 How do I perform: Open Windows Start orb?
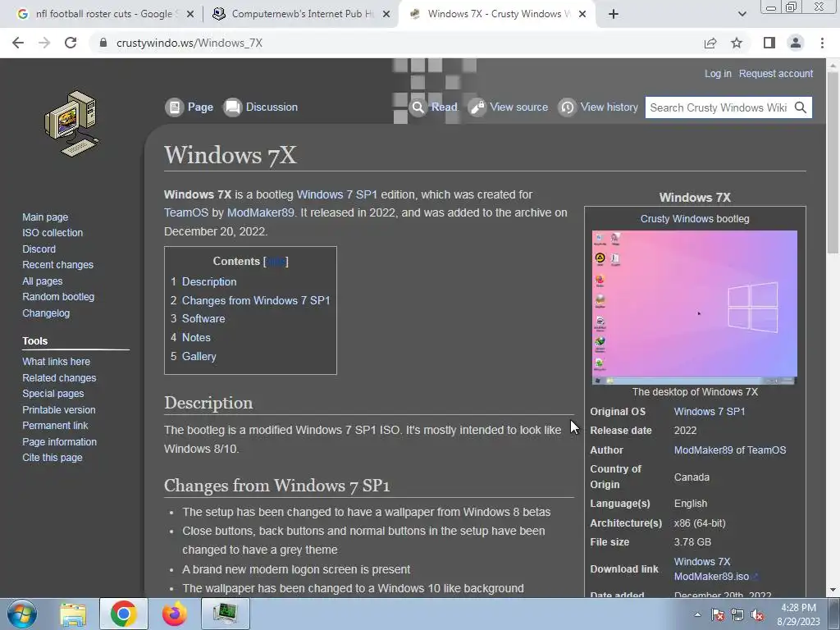(21, 614)
